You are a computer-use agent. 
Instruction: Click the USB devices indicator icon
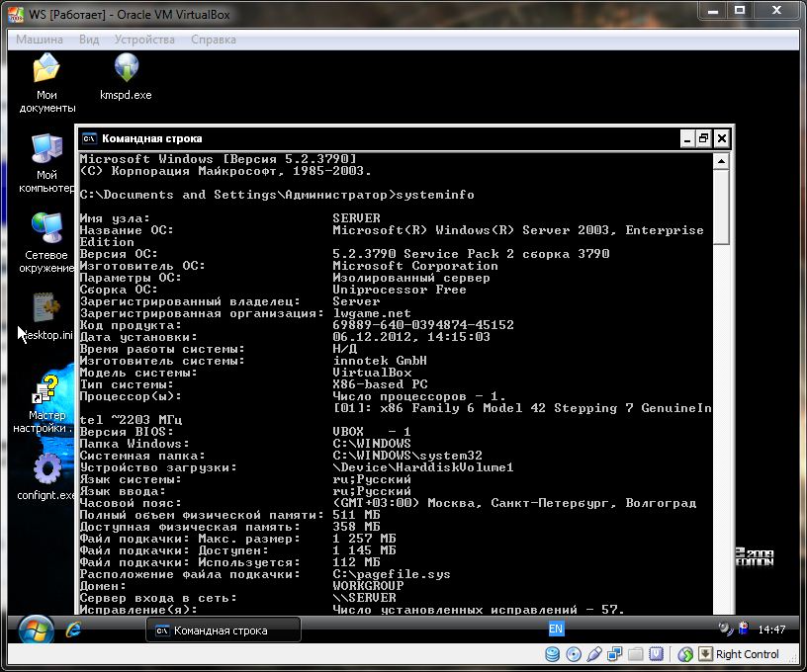coord(594,654)
